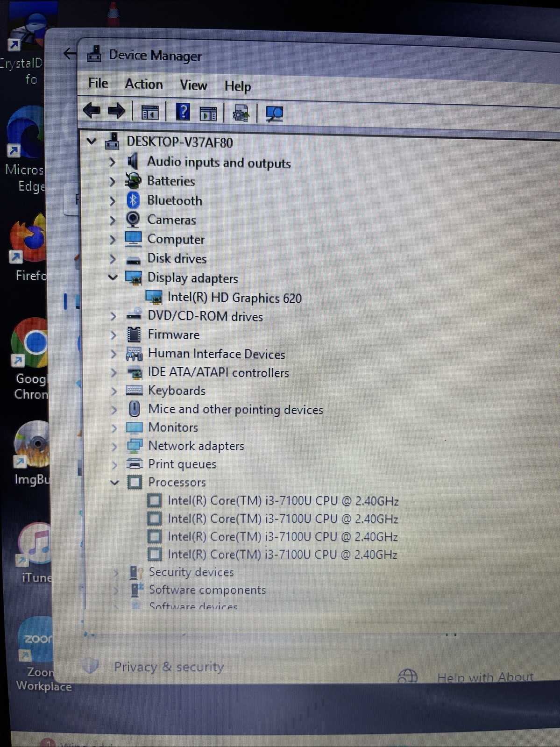Select the Software components label
Image resolution: width=560 pixels, height=747 pixels.
click(x=207, y=590)
